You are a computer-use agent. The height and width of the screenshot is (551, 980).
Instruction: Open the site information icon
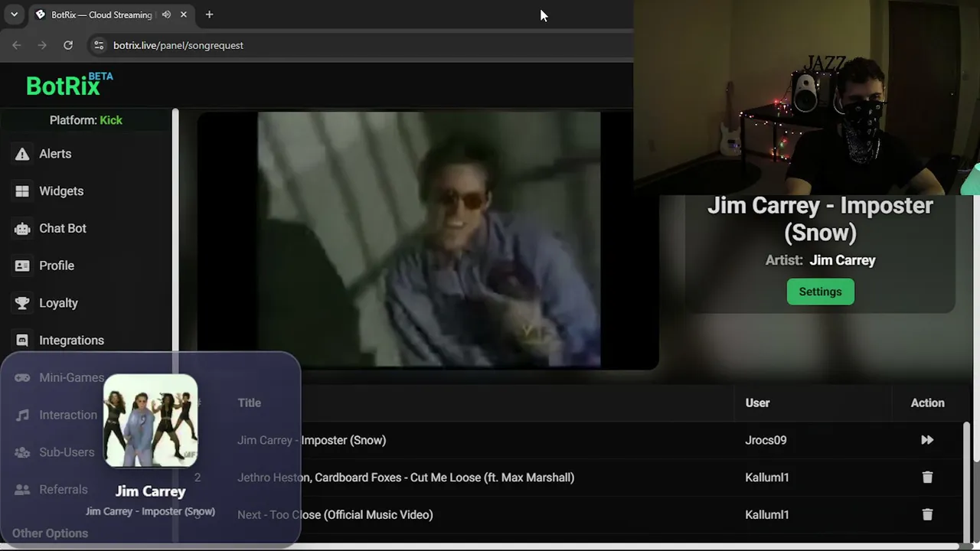pyautogui.click(x=98, y=45)
